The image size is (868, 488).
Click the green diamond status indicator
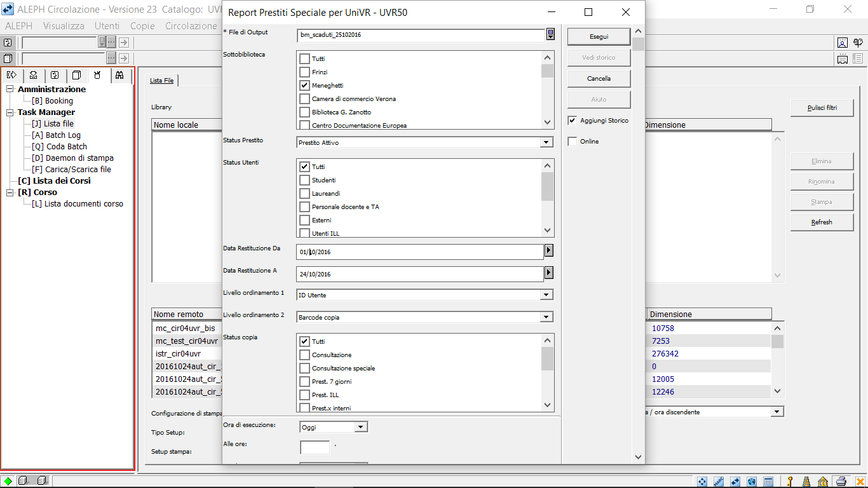pos(8,481)
